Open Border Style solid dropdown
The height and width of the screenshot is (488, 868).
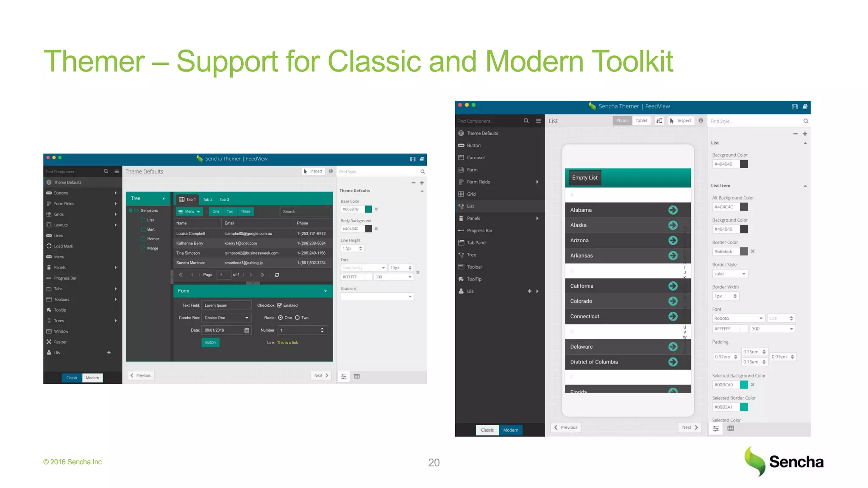pos(730,274)
